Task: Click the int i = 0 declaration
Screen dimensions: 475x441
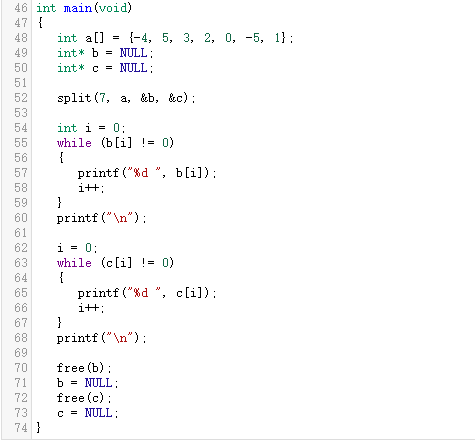Action: (x=91, y=128)
